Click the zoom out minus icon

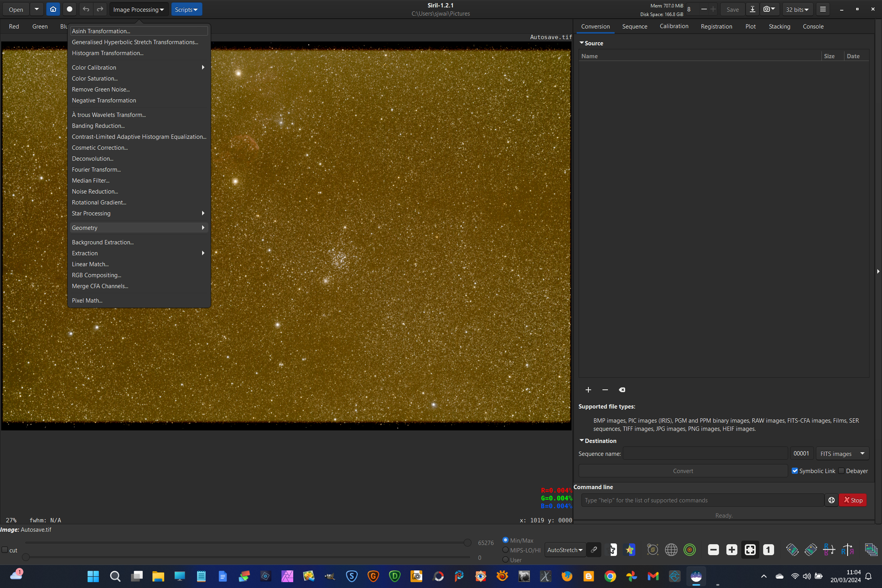(x=713, y=550)
